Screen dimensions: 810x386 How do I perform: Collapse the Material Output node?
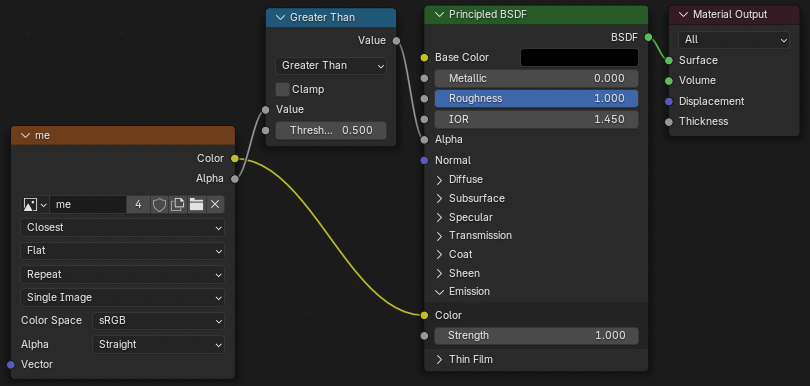[683, 14]
